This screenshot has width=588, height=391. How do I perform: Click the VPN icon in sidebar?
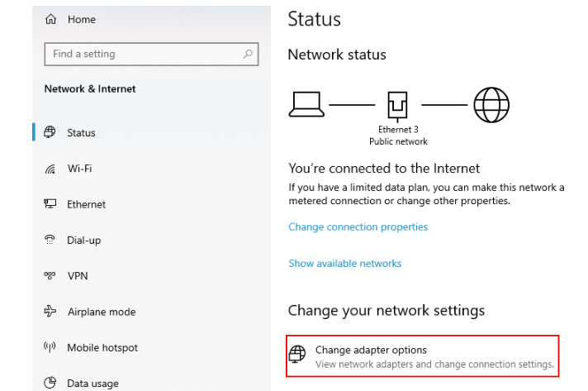click(50, 276)
